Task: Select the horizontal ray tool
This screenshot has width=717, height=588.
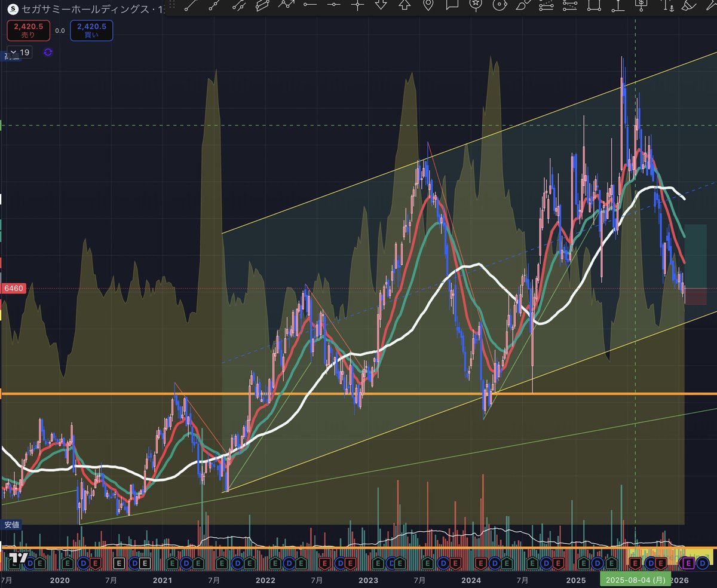Action: tap(333, 5)
